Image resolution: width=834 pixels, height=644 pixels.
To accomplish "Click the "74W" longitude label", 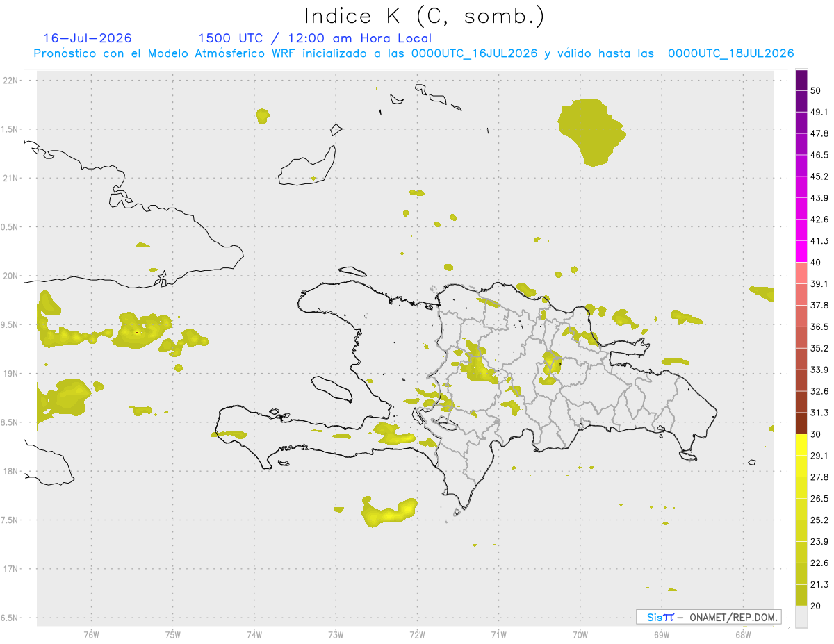I will tap(254, 634).
